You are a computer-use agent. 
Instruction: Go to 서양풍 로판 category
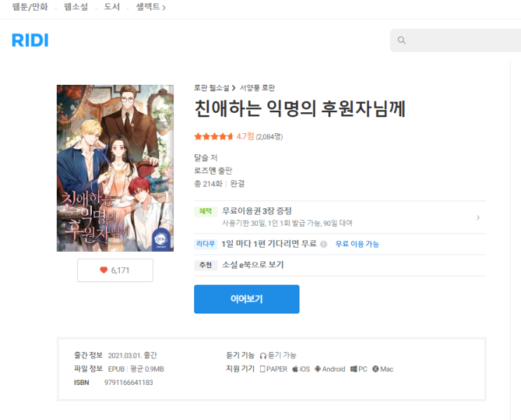[257, 88]
